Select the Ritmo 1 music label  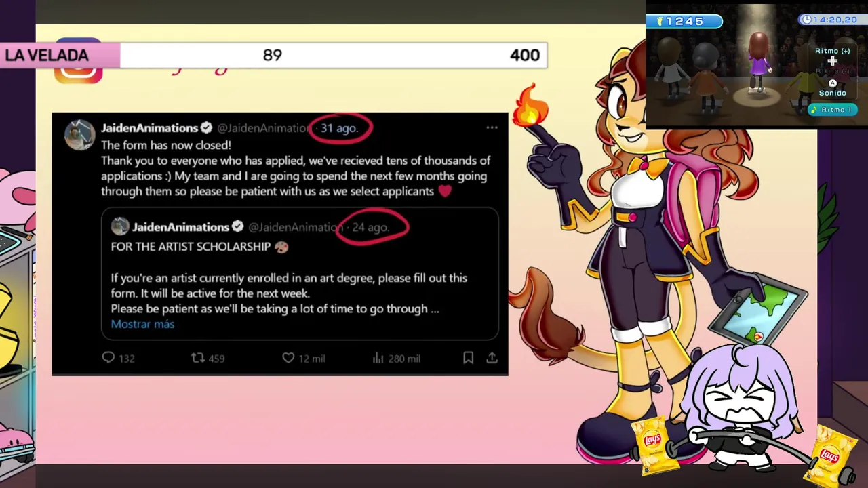pos(834,109)
